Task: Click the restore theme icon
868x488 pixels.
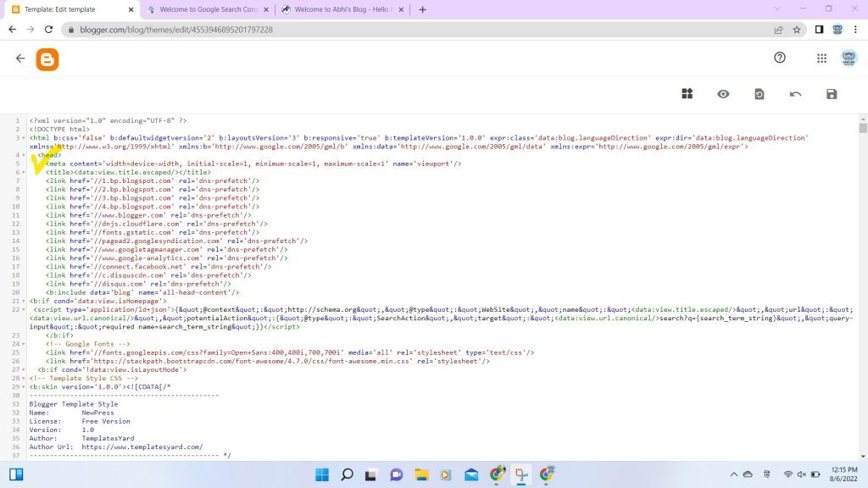Action: [759, 94]
